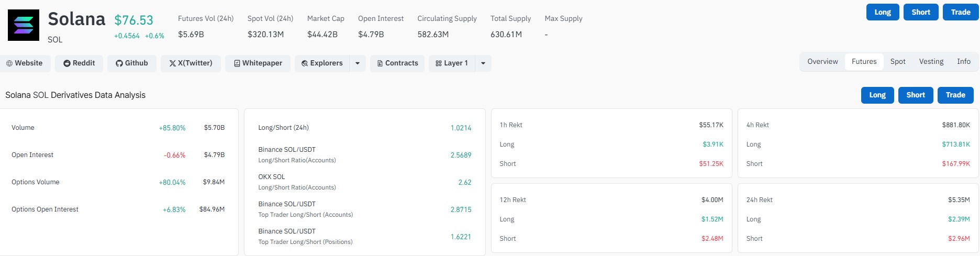The height and width of the screenshot is (256, 980).
Task: Open the Reddit link button
Action: point(79,63)
